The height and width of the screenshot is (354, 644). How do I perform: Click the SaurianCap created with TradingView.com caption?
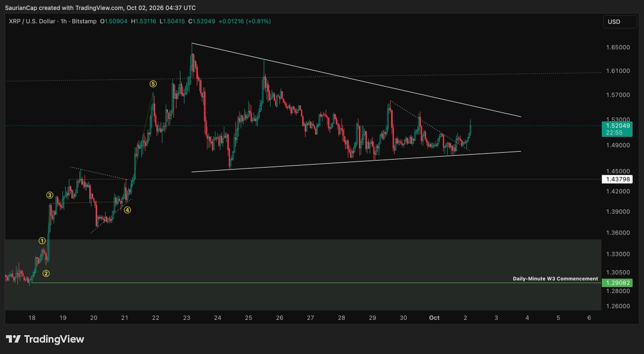pos(100,8)
